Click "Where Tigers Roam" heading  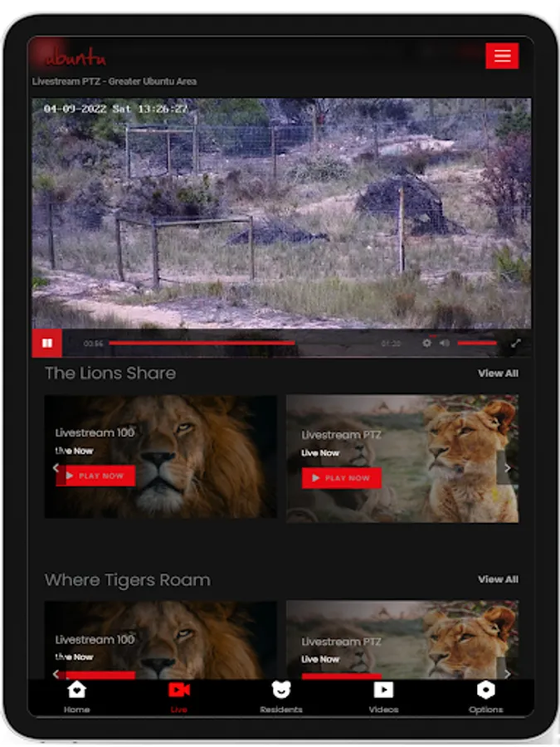128,580
